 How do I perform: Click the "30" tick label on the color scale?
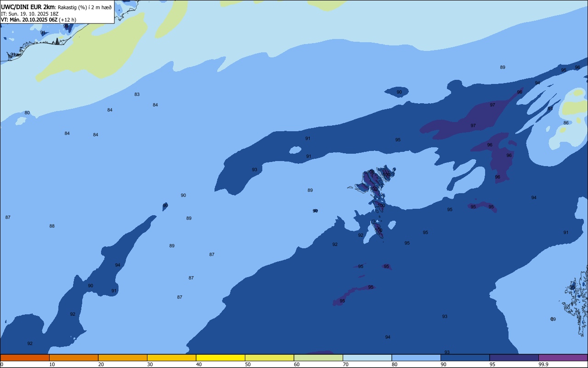(x=150, y=364)
